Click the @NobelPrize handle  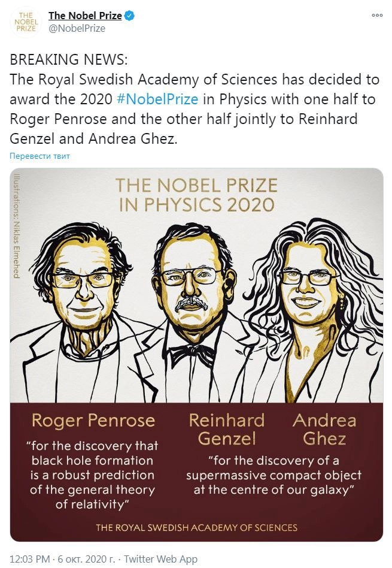point(77,28)
